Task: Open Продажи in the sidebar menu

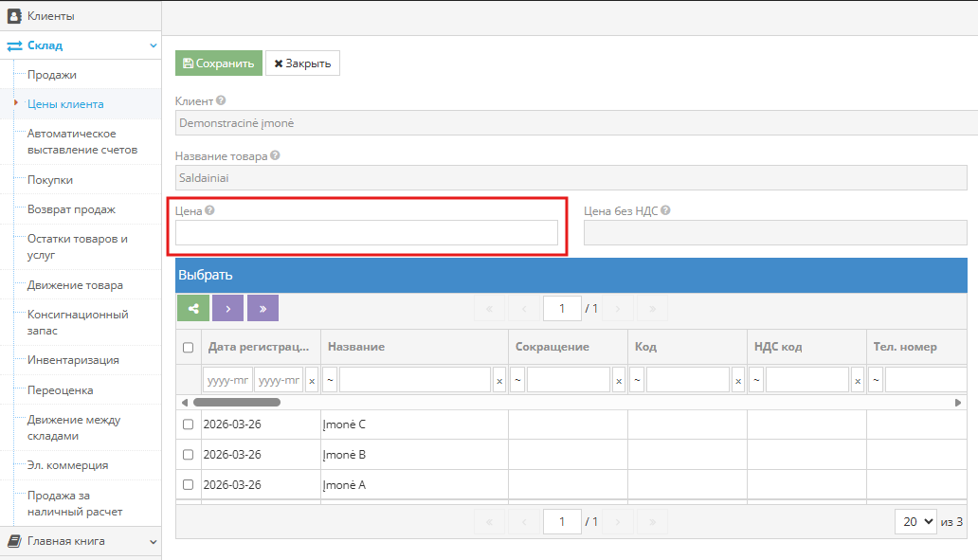Action: point(52,75)
